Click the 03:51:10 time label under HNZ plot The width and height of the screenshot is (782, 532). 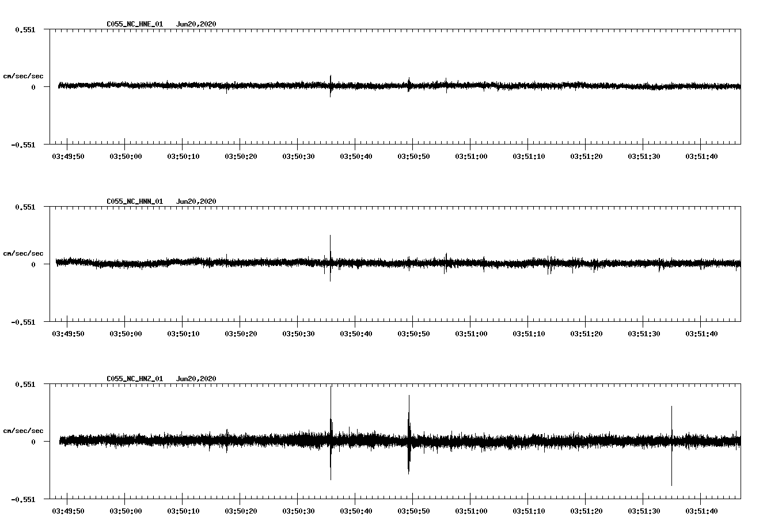pyautogui.click(x=529, y=511)
